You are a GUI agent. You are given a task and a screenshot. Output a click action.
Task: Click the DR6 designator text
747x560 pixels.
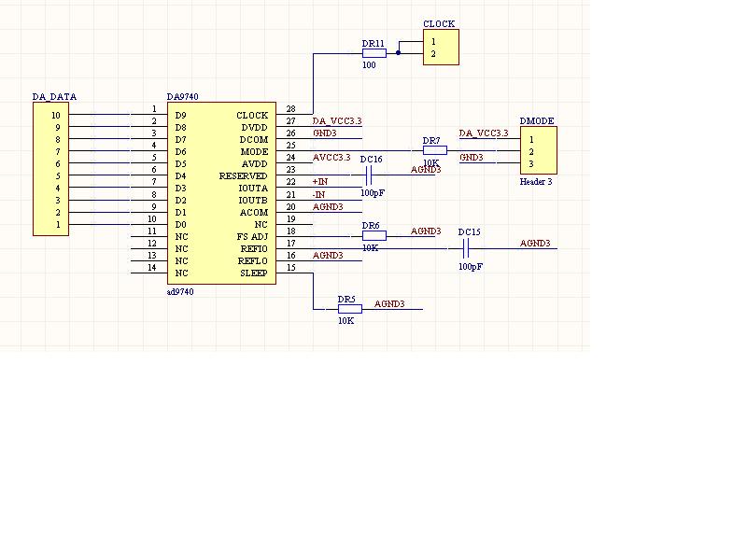[371, 226]
